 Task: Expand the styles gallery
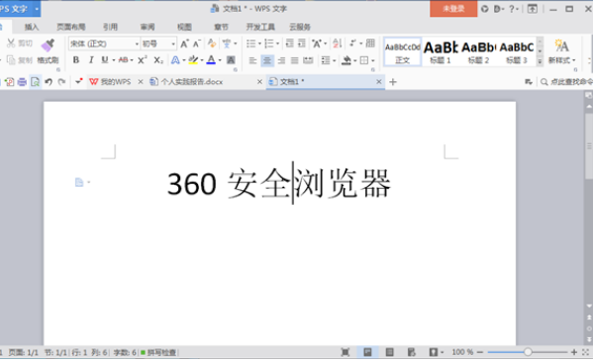tap(540, 61)
